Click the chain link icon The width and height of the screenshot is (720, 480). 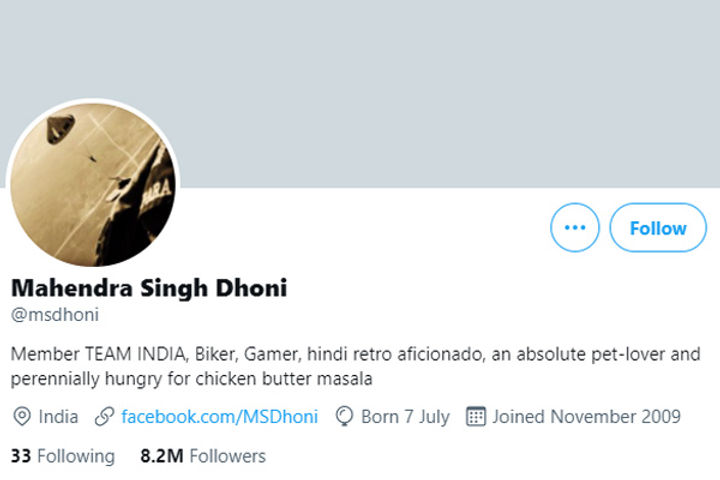click(103, 416)
